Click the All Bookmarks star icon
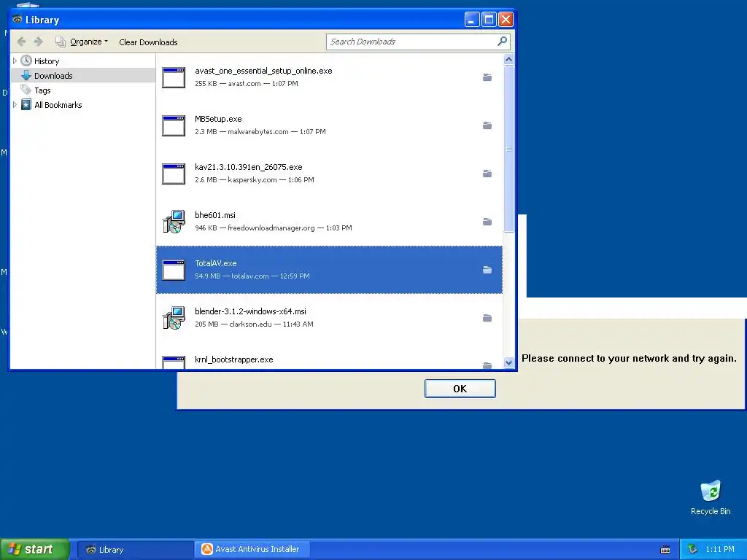The width and height of the screenshot is (747, 560). (x=26, y=105)
